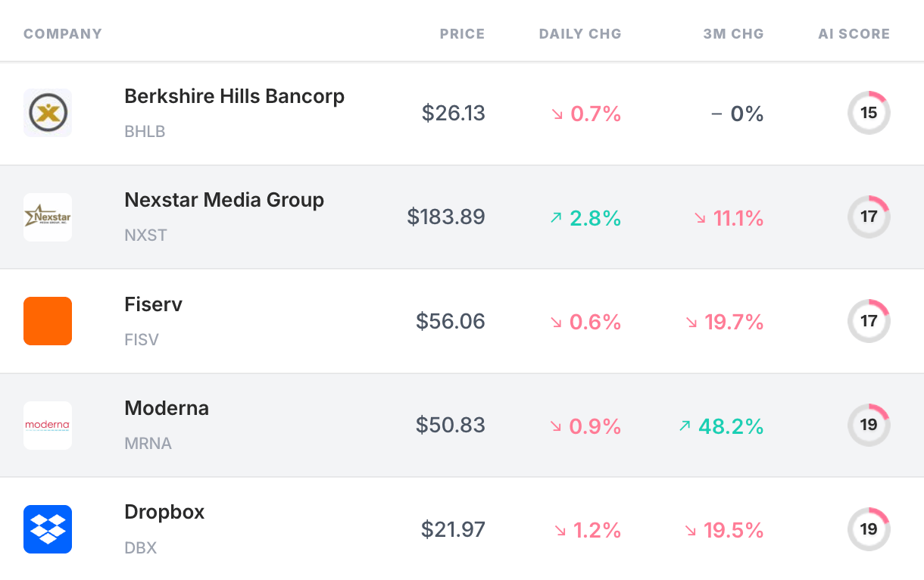Click the Nexstar Media Group logo icon
The height and width of the screenshot is (580, 924).
(48, 217)
